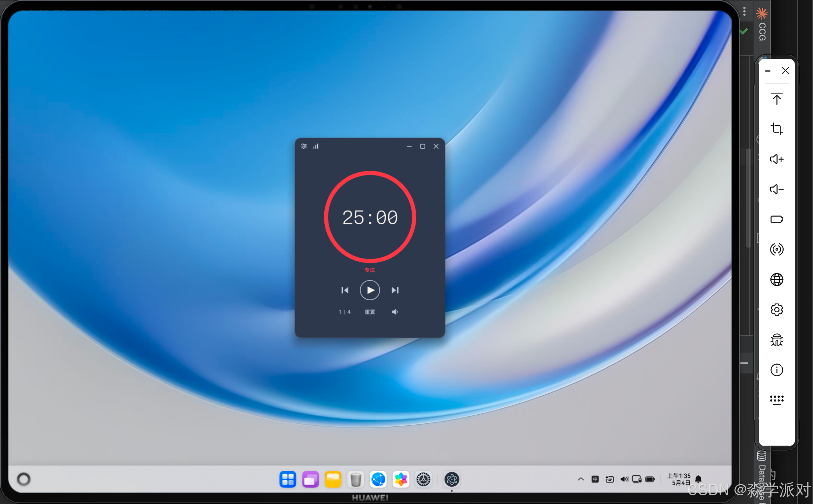
Task: Close the emulator toolbar panel
Action: pyautogui.click(x=785, y=70)
